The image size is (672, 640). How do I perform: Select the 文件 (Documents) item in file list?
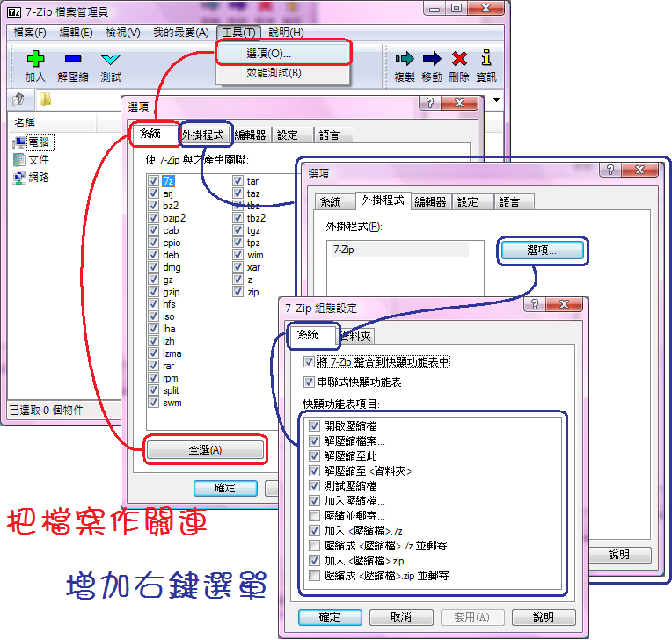point(31,160)
